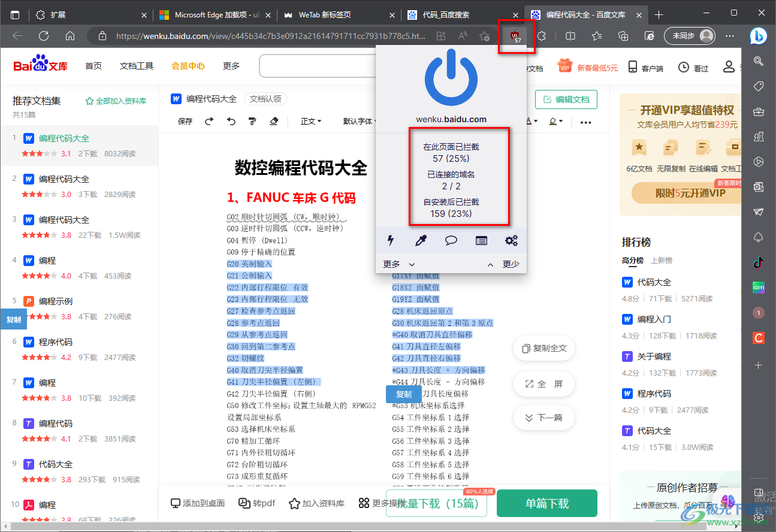Switch ranking to 上新榜 tab
Viewport: 776px width, 532px height.
coord(662,261)
